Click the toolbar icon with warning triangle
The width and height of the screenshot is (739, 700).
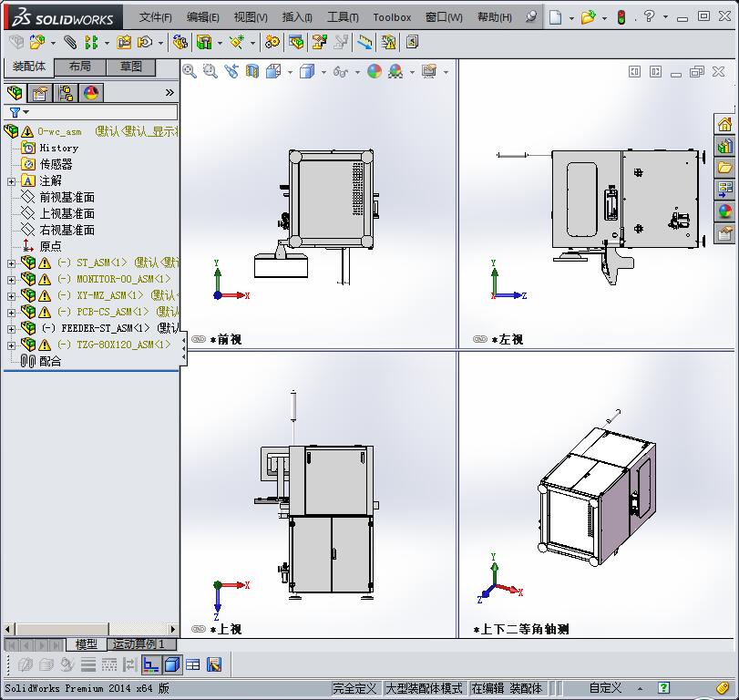pos(388,43)
